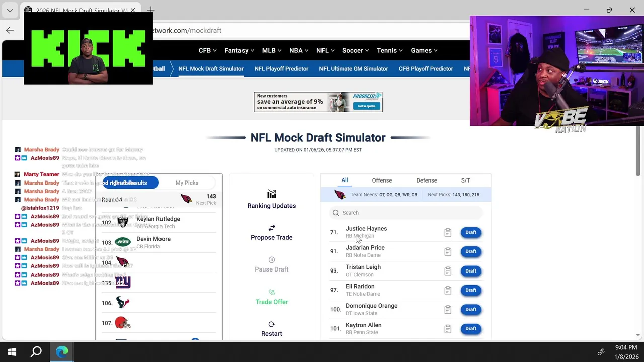The image size is (644, 362).
Task: Draft Tristan Leigh
Action: [x=471, y=271]
